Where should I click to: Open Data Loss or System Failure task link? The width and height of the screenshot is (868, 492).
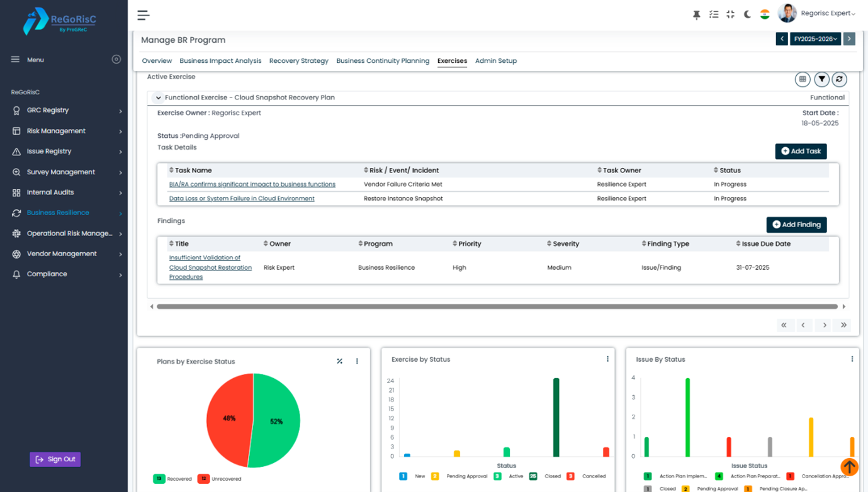click(x=242, y=199)
